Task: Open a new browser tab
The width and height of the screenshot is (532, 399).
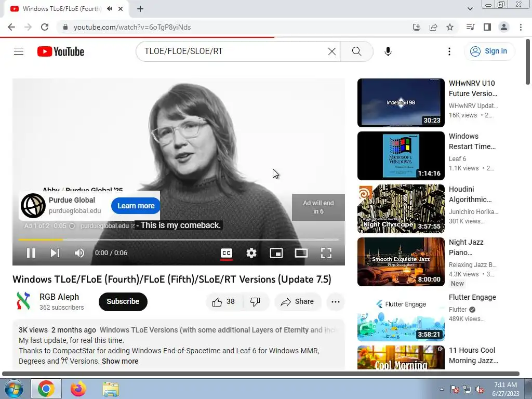Action: pyautogui.click(x=140, y=9)
